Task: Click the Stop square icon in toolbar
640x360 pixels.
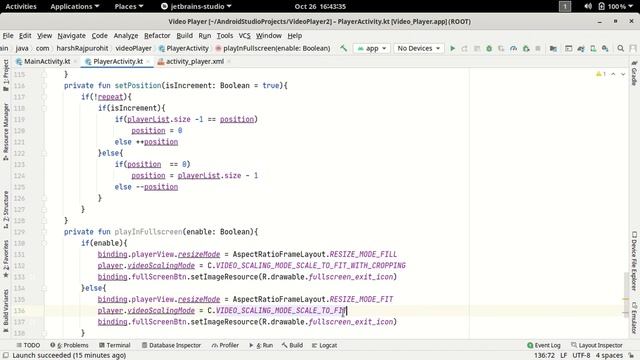Action: click(538, 48)
